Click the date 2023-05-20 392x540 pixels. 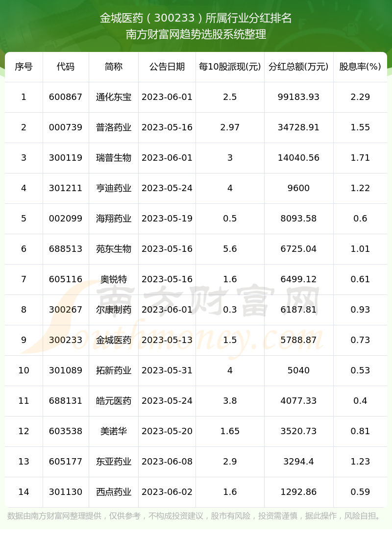(x=167, y=431)
